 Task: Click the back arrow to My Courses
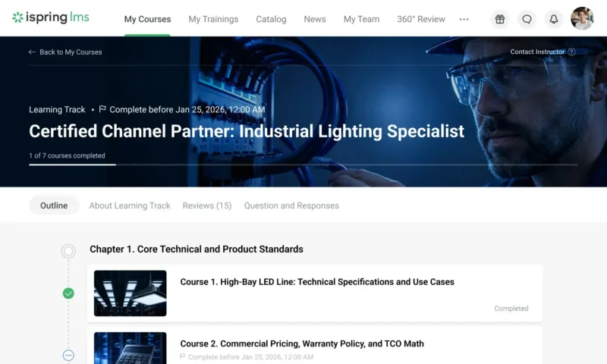pos(32,52)
